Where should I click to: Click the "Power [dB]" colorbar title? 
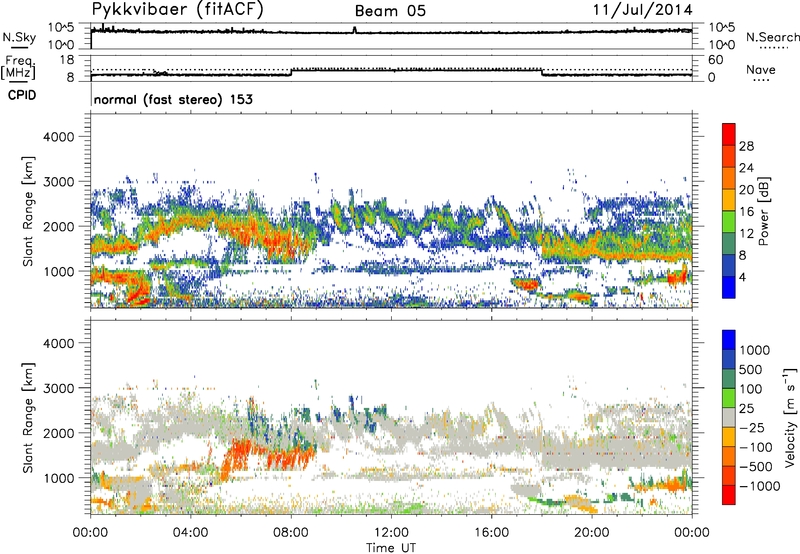click(x=763, y=211)
